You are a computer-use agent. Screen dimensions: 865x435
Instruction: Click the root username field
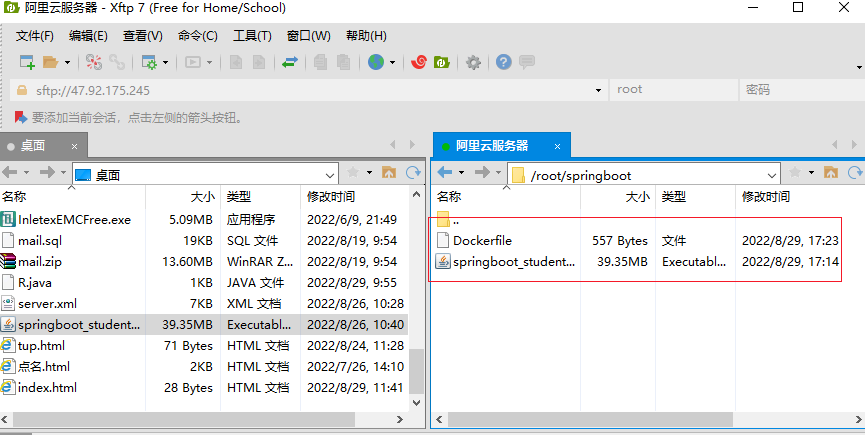pos(673,90)
